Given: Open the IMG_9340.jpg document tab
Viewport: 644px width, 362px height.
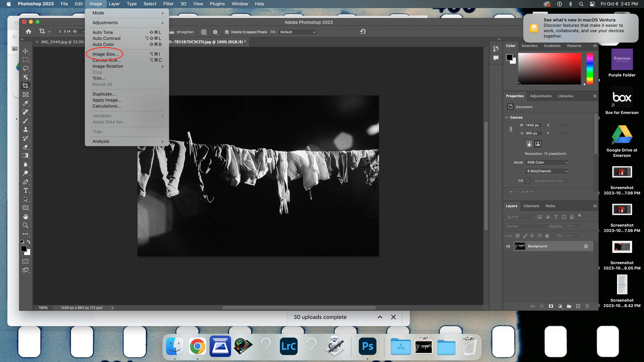Looking at the screenshot, I should click(x=62, y=42).
